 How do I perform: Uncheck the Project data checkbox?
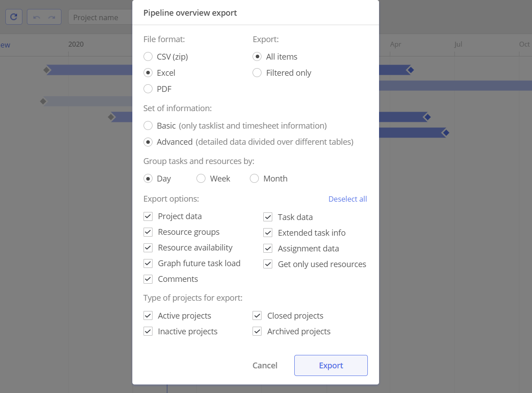[x=148, y=216]
